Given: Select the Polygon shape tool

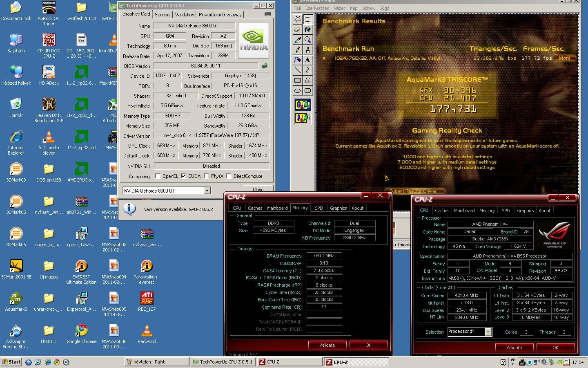Looking at the screenshot, I should 307,81.
